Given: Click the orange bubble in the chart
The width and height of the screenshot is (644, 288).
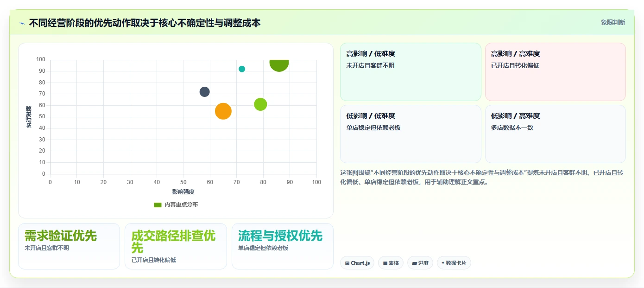Looking at the screenshot, I should 223,111.
